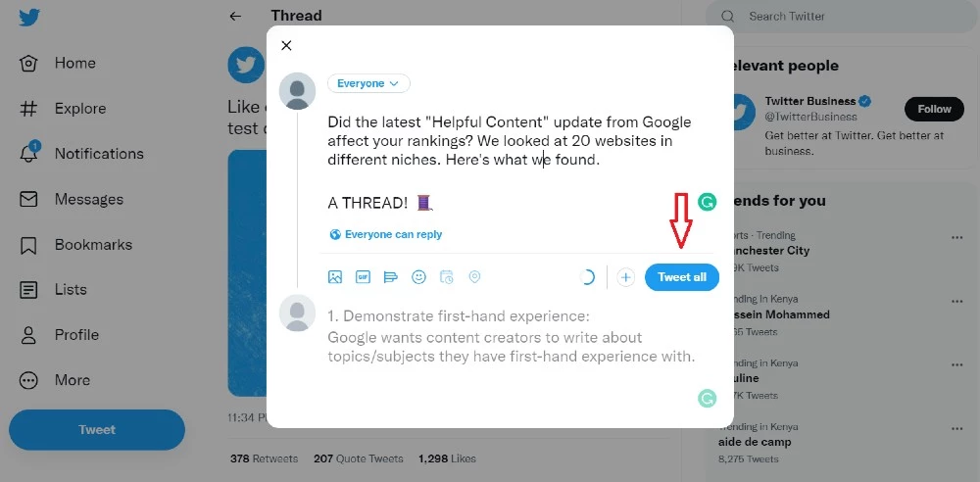The height and width of the screenshot is (482, 980).
Task: Open the emoji picker
Action: tap(418, 277)
